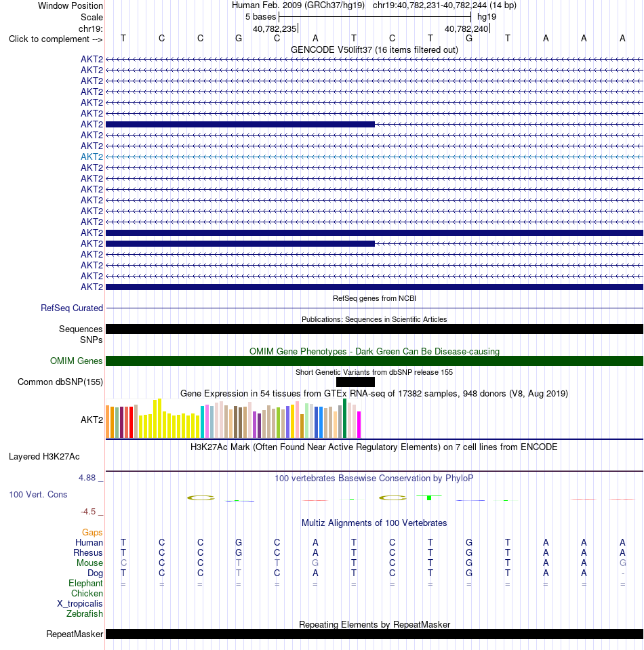Open 'Publications: Sequences in Scientific Articles' title
Screen dimensions: 644x650
[x=374, y=320]
